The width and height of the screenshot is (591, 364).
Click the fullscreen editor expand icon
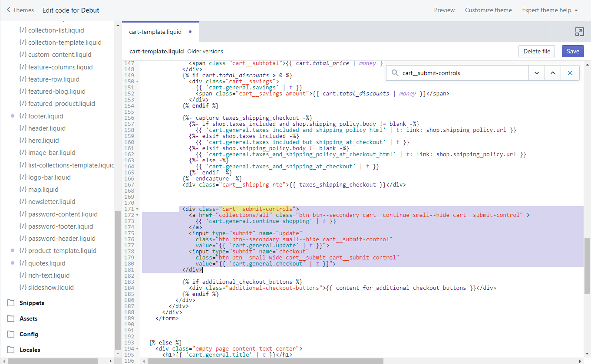coord(579,32)
